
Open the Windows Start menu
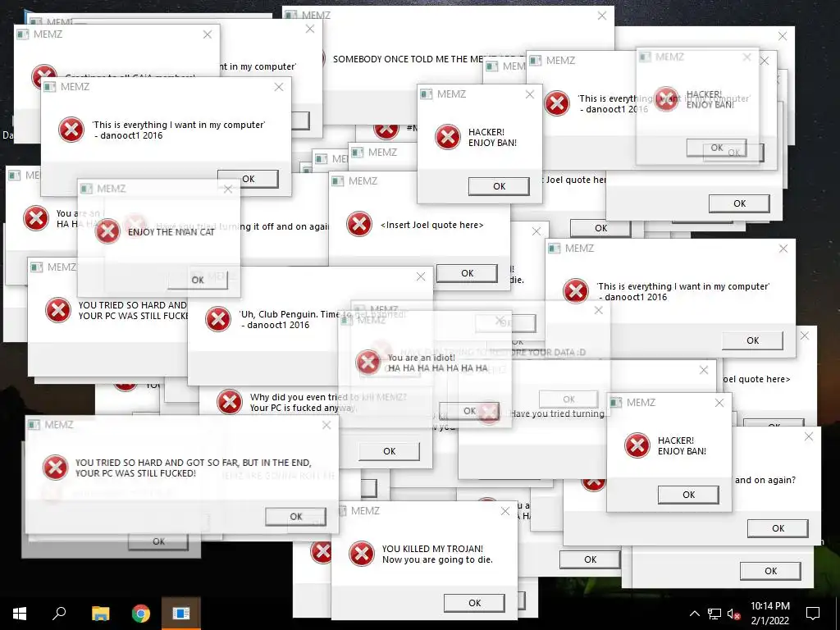point(20,614)
